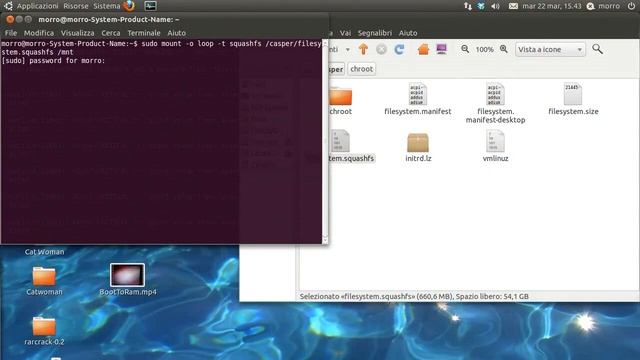Select the chroot path bar button
The image size is (640, 360).
(361, 69)
